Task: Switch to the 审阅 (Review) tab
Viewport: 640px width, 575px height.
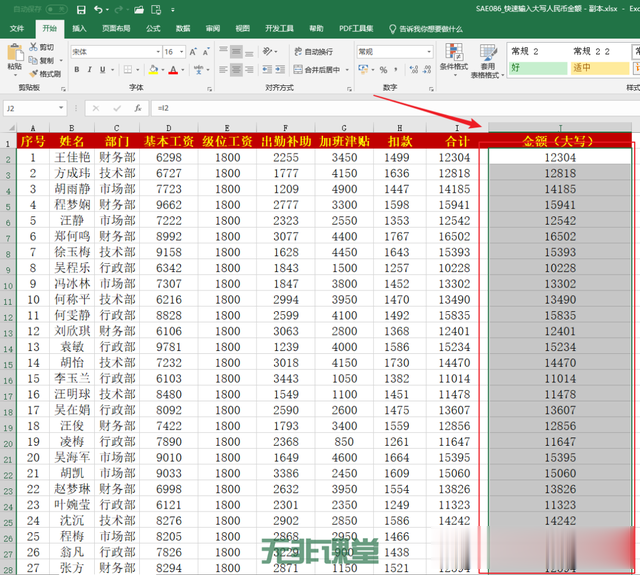Action: click(213, 29)
